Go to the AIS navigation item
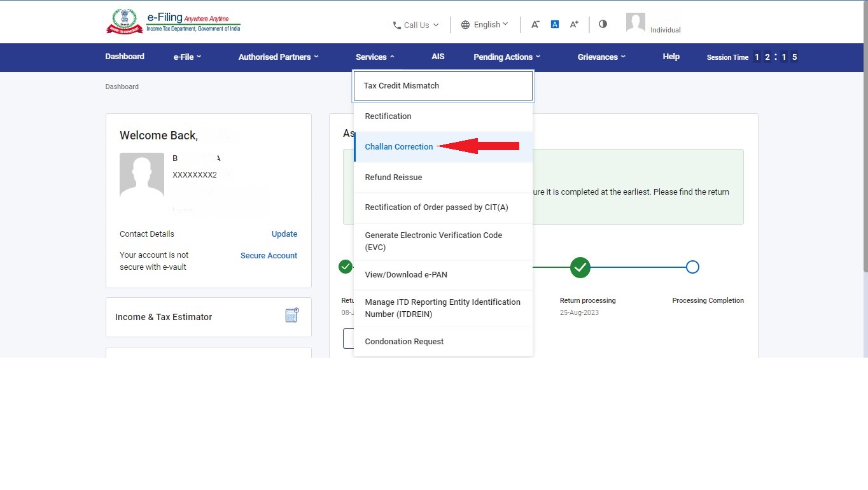This screenshot has height=490, width=868. [x=438, y=57]
